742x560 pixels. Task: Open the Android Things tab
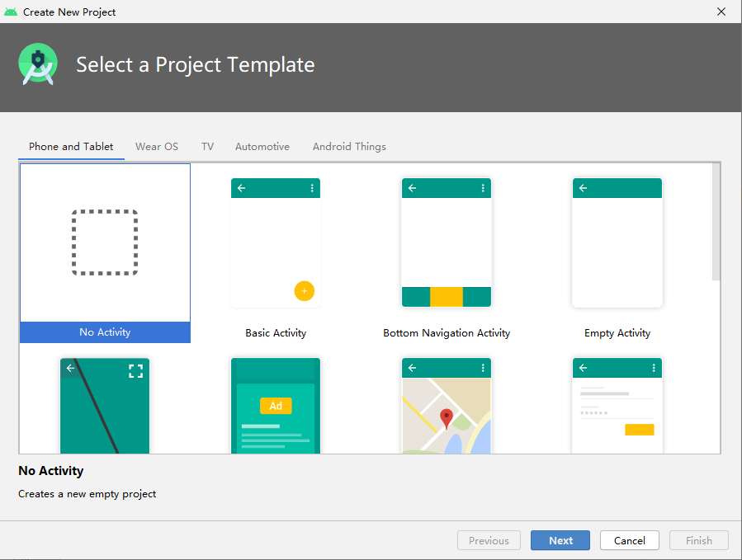[349, 147]
